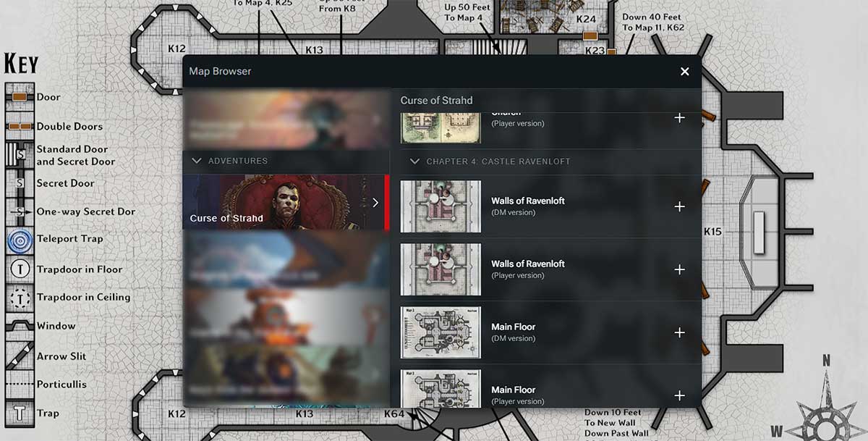Screen dimensions: 868x441
Task: Click the Trapdoor in Ceiling icon
Action: point(20,298)
